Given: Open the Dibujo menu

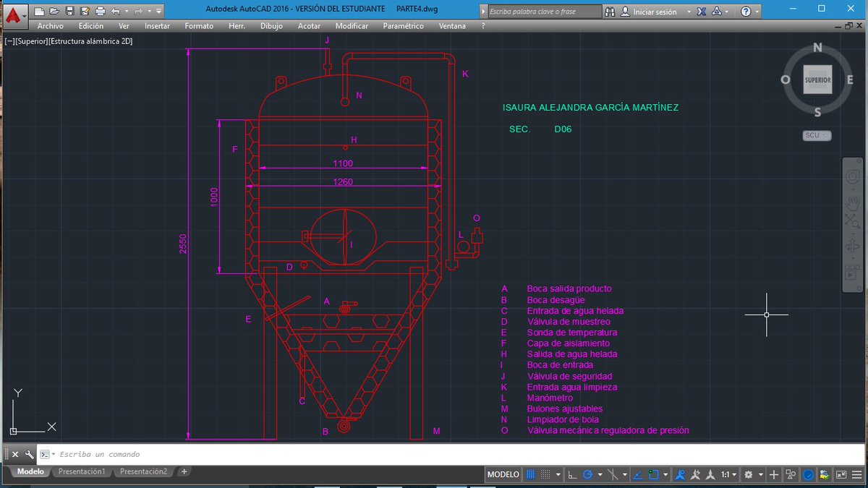Looking at the screenshot, I should 271,26.
